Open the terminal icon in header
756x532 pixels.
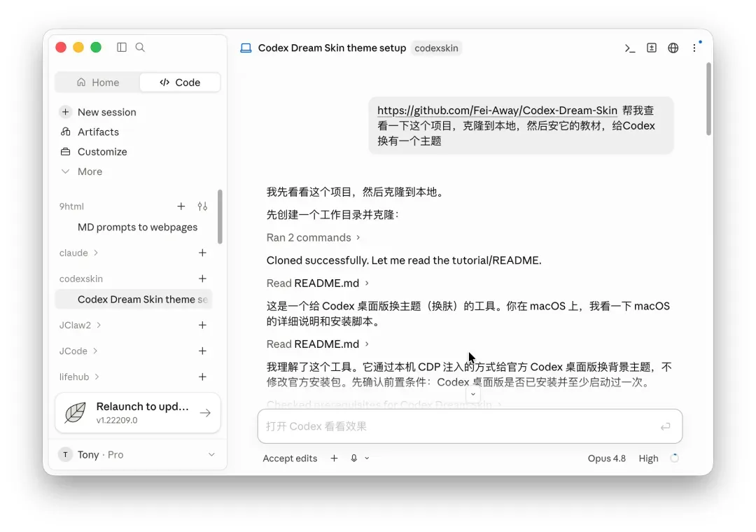pyautogui.click(x=630, y=48)
